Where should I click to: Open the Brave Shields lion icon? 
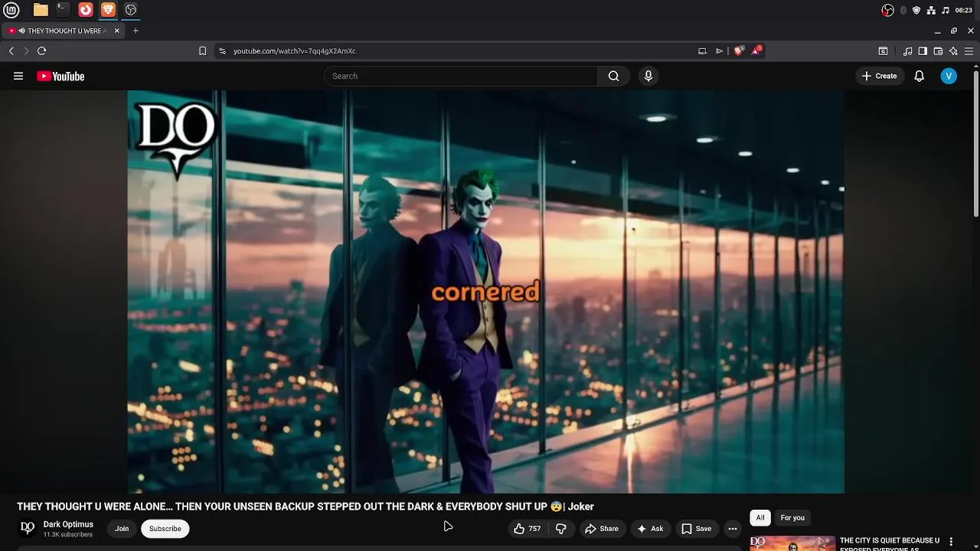click(738, 51)
